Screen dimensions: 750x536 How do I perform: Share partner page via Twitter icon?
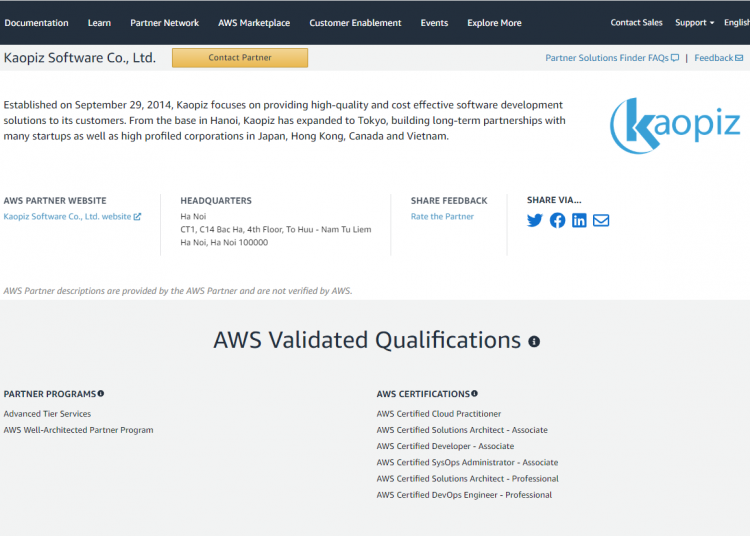click(x=535, y=220)
